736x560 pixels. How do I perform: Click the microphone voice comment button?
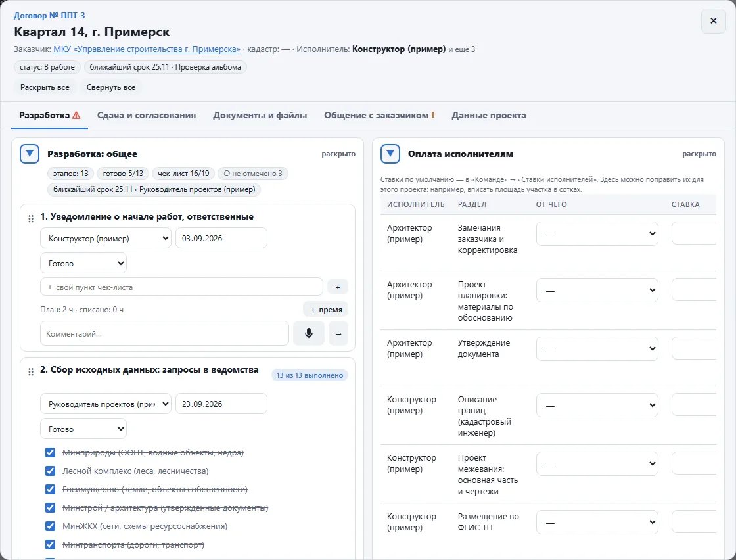308,333
